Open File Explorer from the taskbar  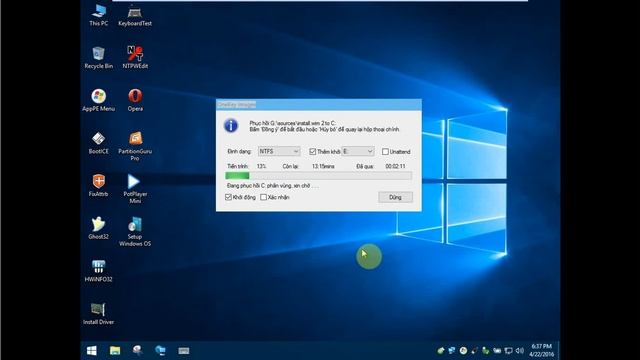click(115, 351)
